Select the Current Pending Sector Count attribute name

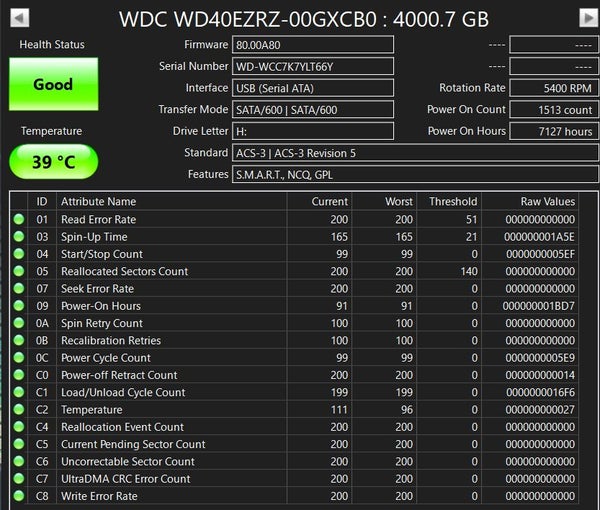point(133,444)
